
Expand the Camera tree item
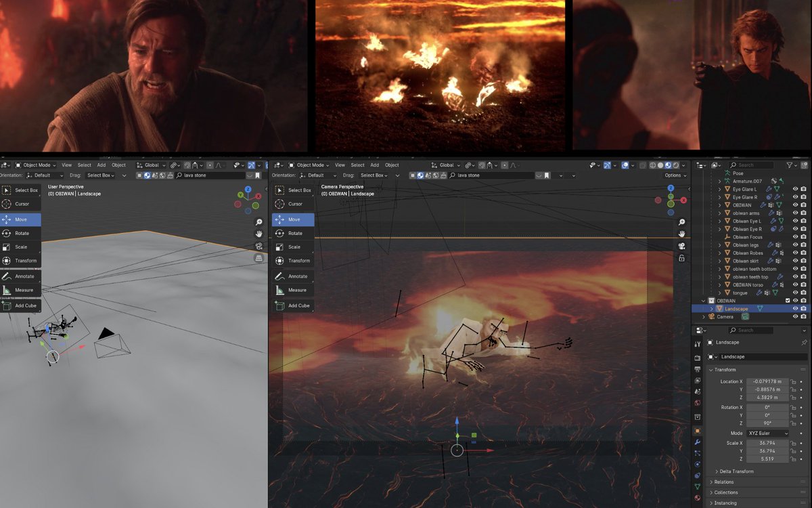point(703,316)
